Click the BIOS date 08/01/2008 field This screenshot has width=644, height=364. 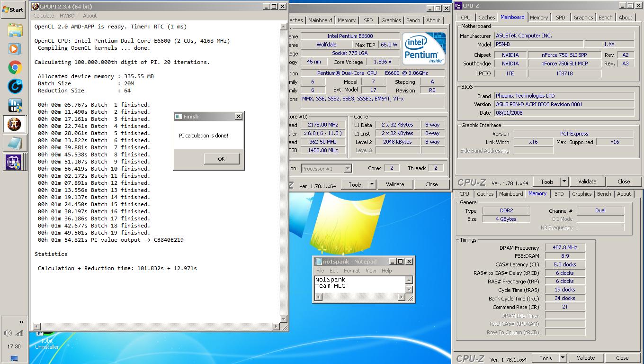tap(564, 113)
